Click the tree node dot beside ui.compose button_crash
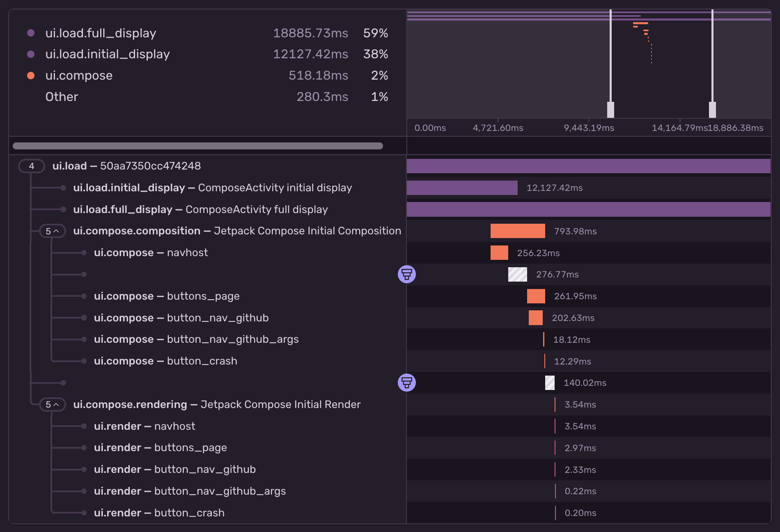 click(84, 361)
